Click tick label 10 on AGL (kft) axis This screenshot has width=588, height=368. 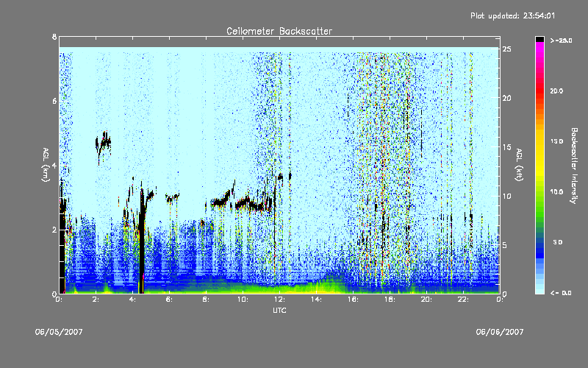pyautogui.click(x=507, y=196)
